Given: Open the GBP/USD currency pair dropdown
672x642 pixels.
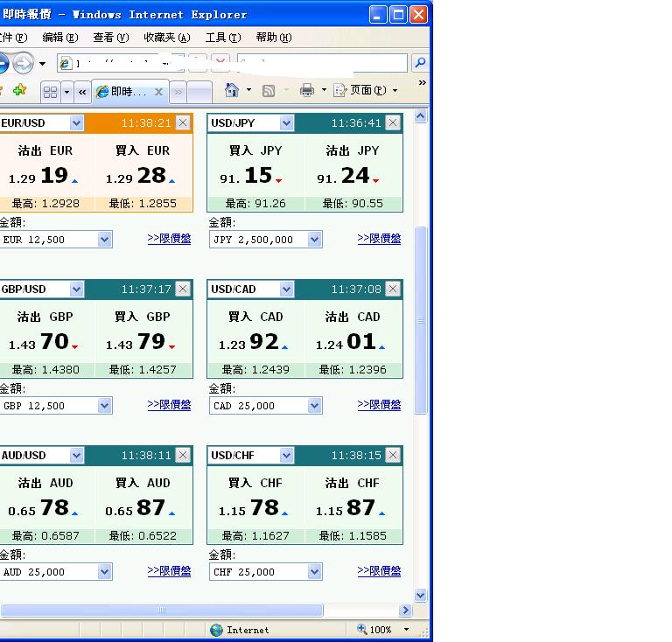Looking at the screenshot, I should (x=76, y=290).
